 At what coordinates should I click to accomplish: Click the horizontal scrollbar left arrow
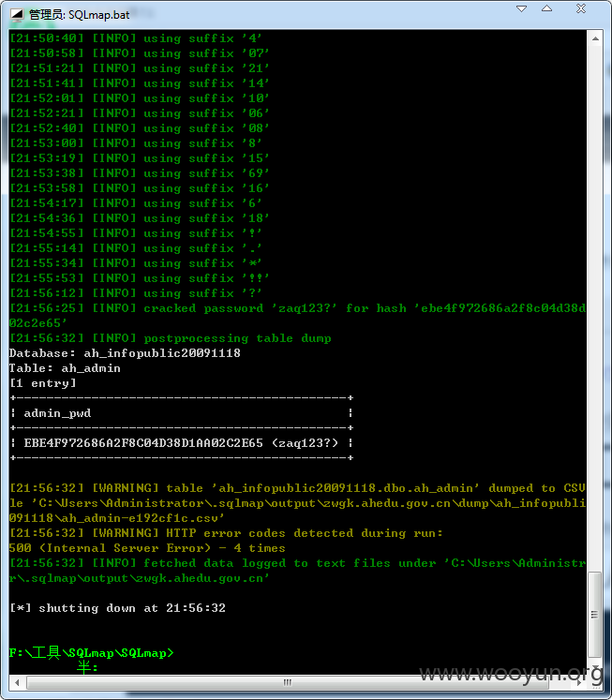pyautogui.click(x=17, y=682)
